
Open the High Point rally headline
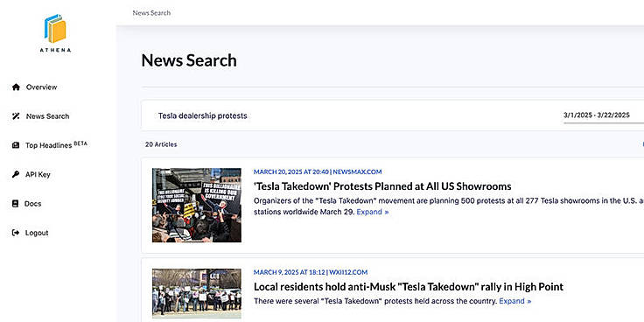click(x=409, y=287)
